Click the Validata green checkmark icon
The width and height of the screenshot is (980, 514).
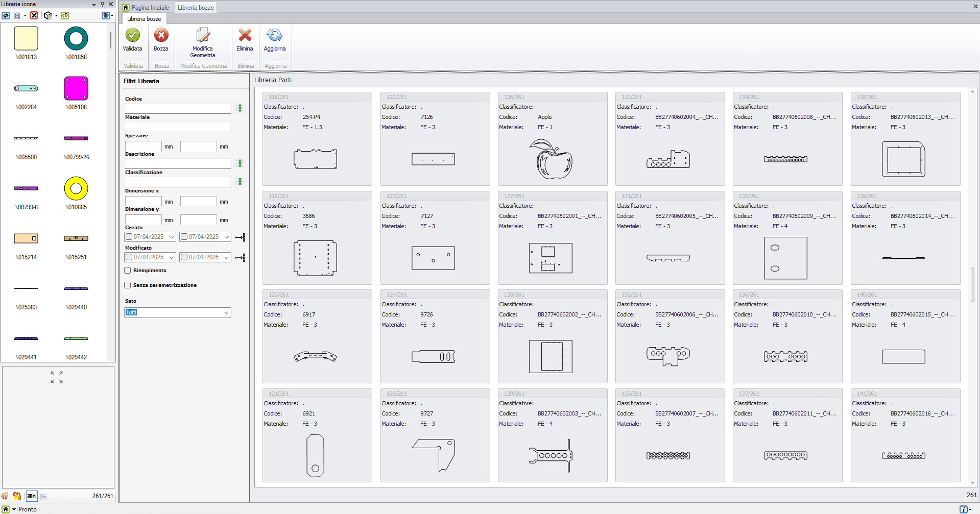coord(132,36)
